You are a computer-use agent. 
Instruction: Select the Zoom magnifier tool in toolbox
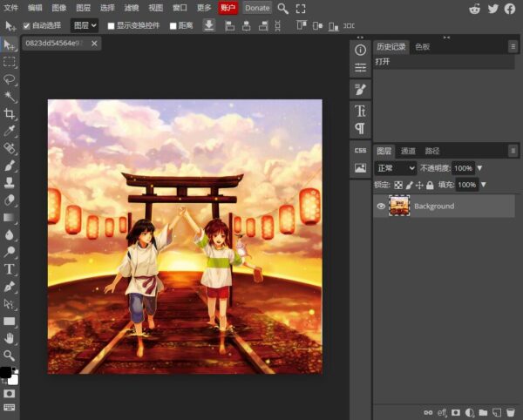[x=10, y=356]
